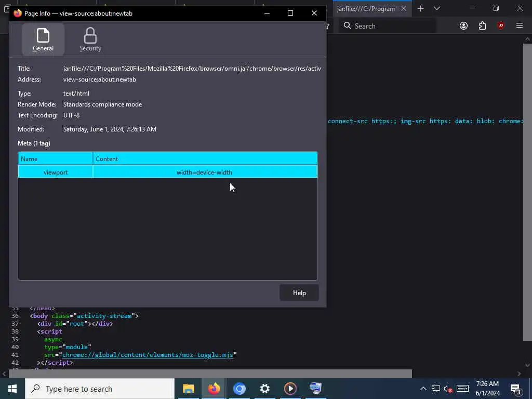Click the UTF-8 text encoding value
Screen dimensions: 532x399
(71, 115)
